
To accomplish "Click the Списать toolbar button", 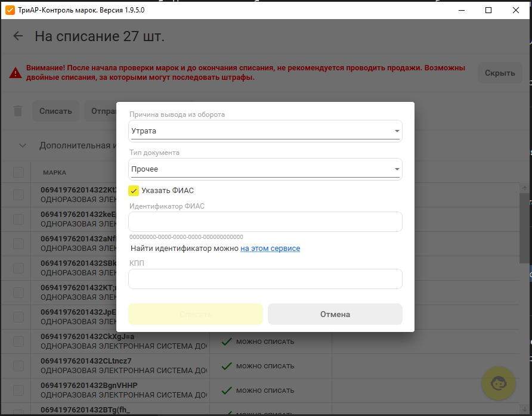I will click(x=55, y=111).
